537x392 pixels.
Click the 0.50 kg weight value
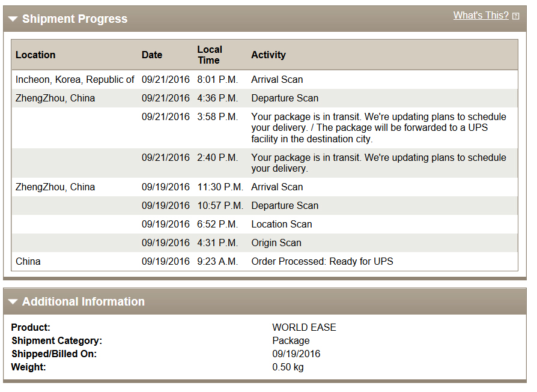288,367
